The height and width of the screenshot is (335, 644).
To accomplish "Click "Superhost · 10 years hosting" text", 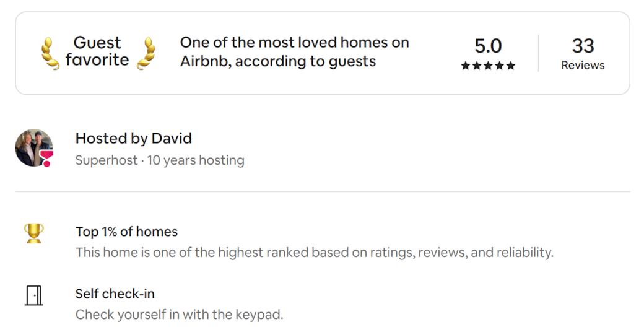I will point(160,160).
